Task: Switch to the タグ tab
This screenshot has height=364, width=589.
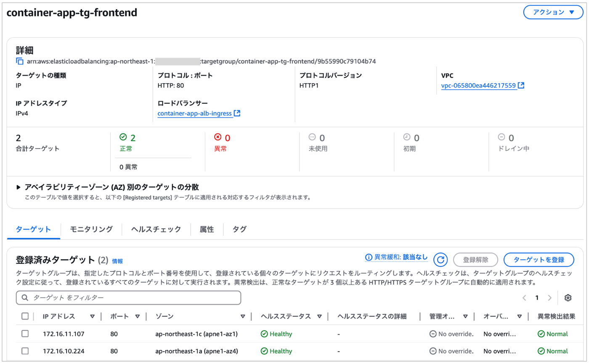Action: tap(239, 229)
